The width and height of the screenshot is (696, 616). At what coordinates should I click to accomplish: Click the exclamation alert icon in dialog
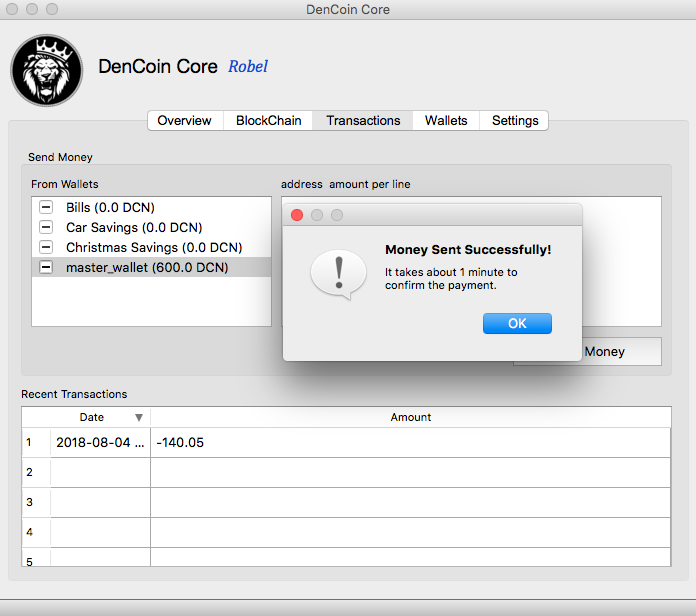(339, 275)
